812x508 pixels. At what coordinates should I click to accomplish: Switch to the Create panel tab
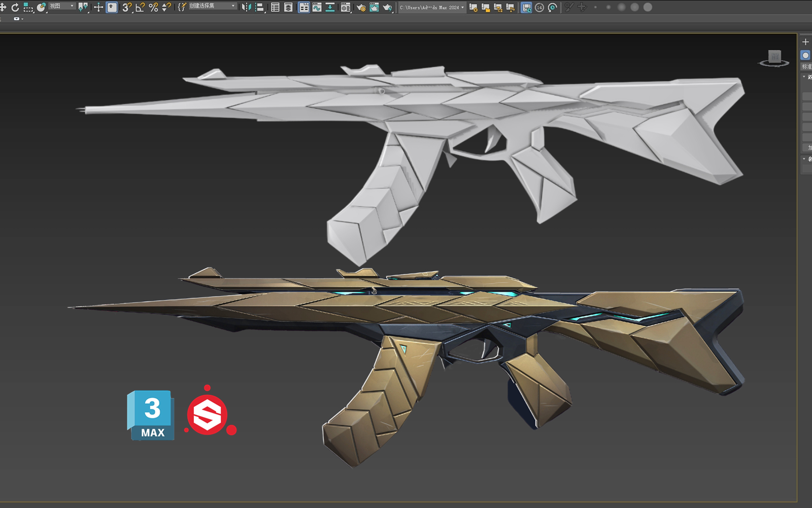click(x=806, y=42)
